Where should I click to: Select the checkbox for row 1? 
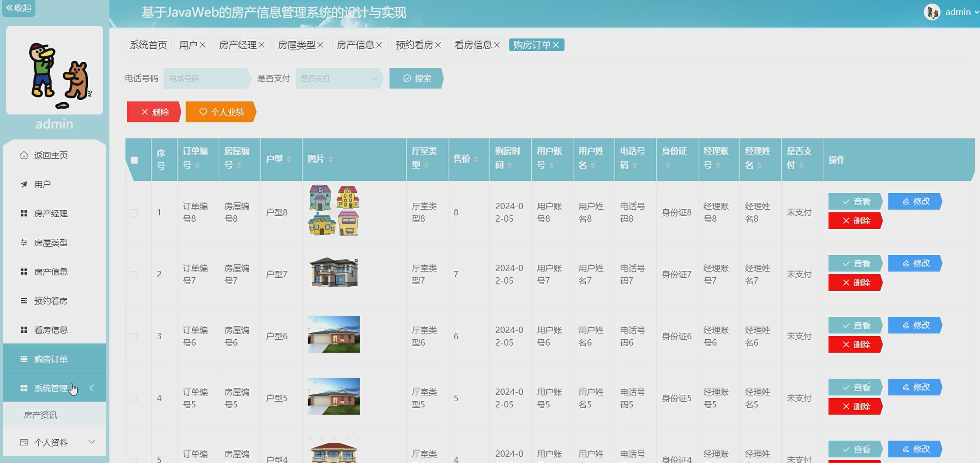134,213
